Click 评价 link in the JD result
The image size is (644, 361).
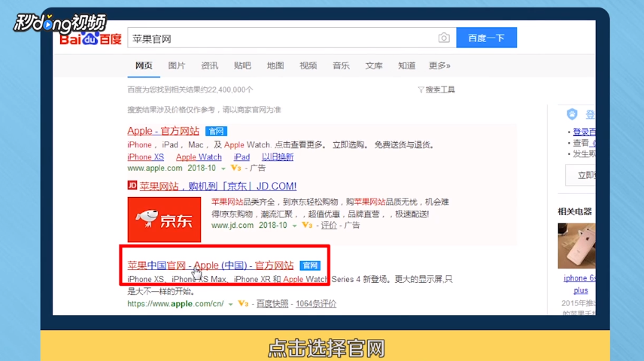click(x=329, y=225)
